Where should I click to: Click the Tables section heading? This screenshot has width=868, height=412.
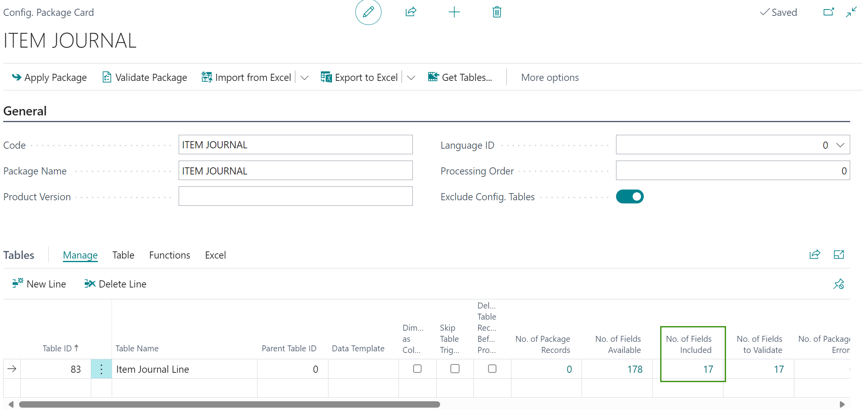click(19, 255)
